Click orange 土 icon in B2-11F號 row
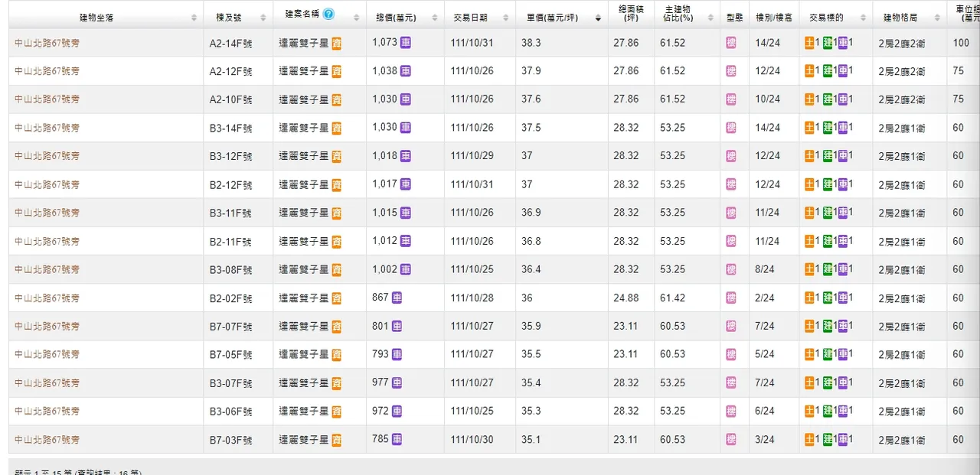The height and width of the screenshot is (475, 980). [x=810, y=241]
